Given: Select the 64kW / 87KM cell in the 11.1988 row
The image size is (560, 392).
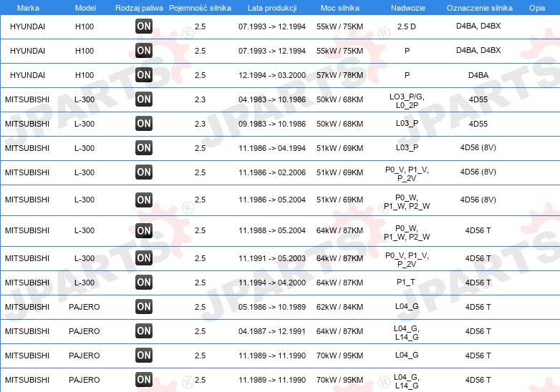Looking at the screenshot, I should click(x=339, y=230).
